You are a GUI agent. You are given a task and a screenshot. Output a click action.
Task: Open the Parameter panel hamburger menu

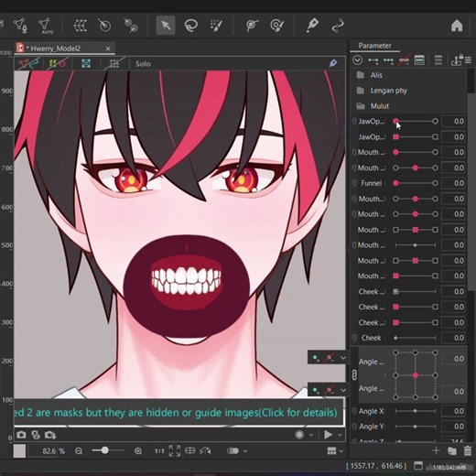[469, 60]
